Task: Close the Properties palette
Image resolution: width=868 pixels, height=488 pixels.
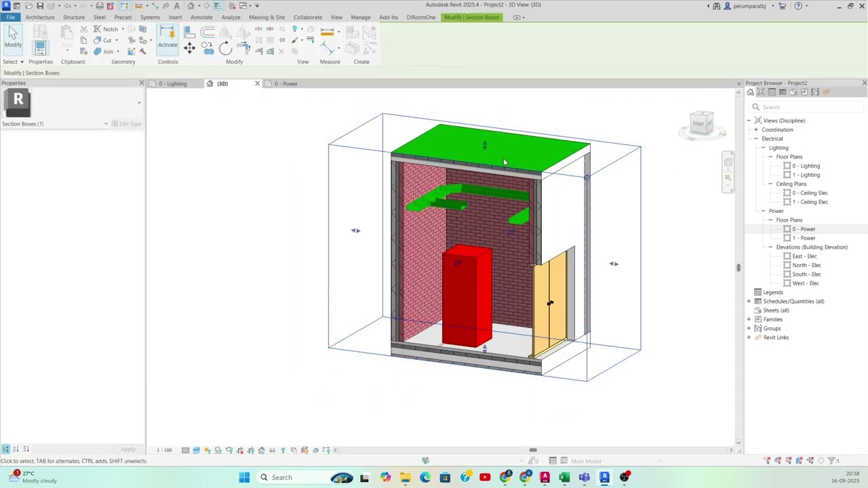Action: pyautogui.click(x=142, y=83)
